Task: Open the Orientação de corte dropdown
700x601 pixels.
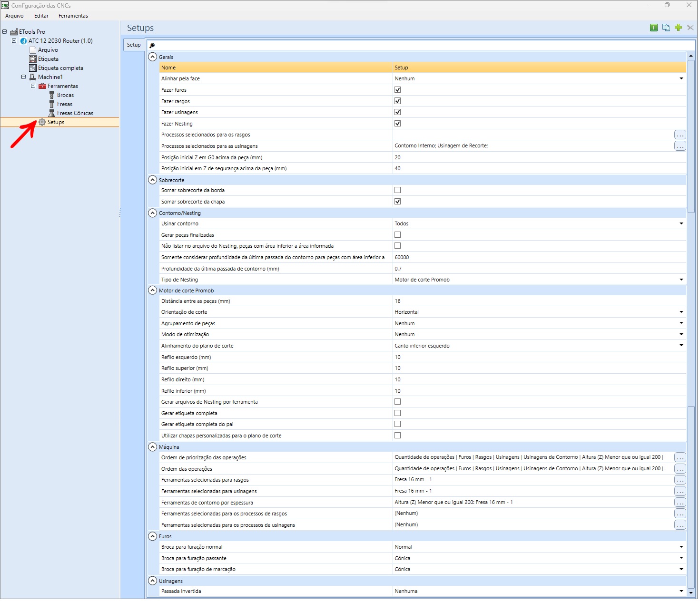Action: [x=681, y=312]
